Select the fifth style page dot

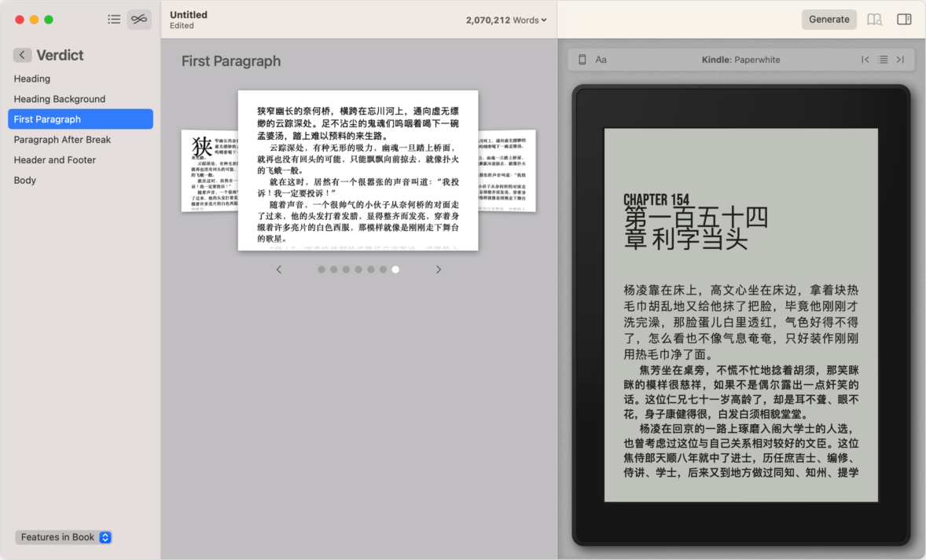[x=371, y=269]
